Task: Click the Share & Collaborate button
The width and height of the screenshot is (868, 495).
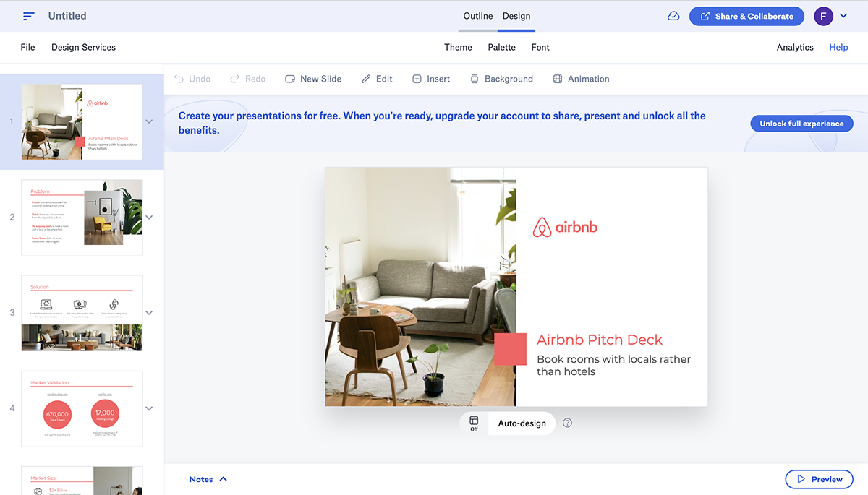Action: [x=746, y=15]
